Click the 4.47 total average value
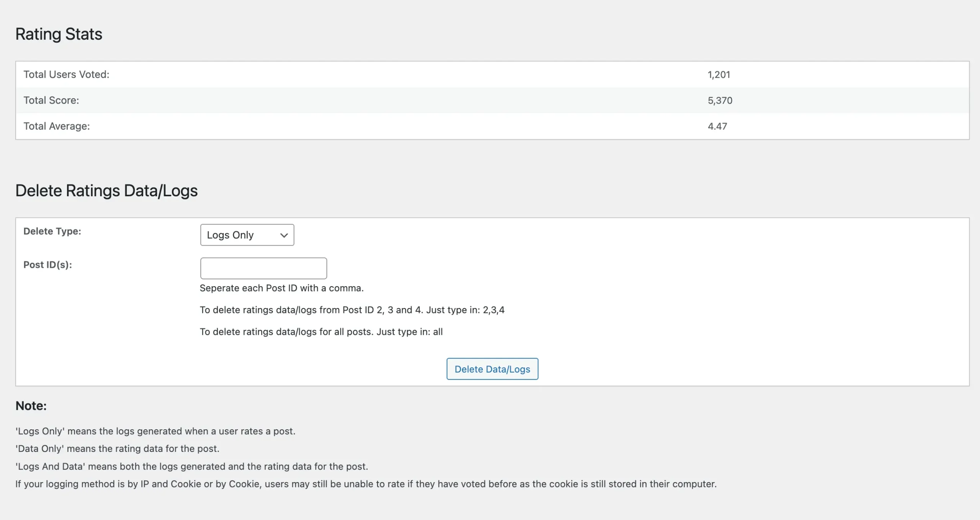 [x=717, y=126]
